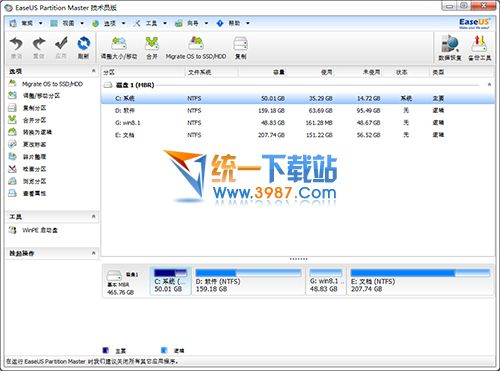Viewport: 500px width, 371px height.
Task: Sort by the 文件系统 column header
Action: click(212, 72)
